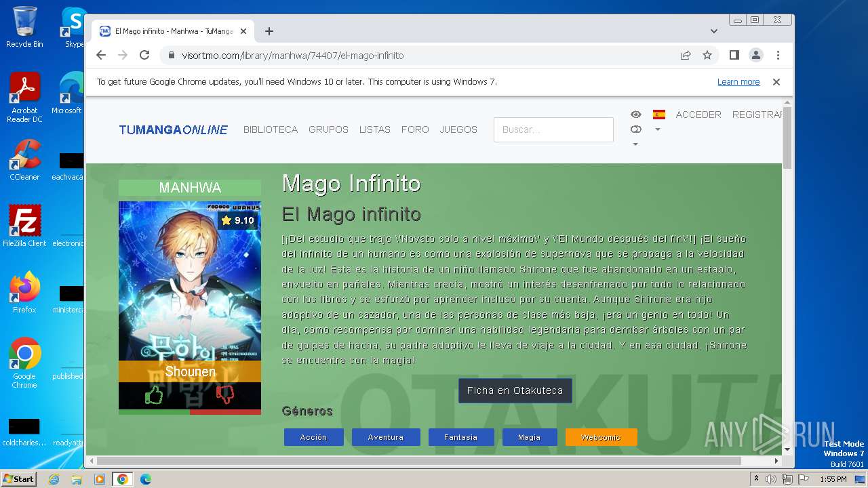Open CCleaner desktop icon
The height and width of the screenshot is (488, 868).
pos(24,160)
